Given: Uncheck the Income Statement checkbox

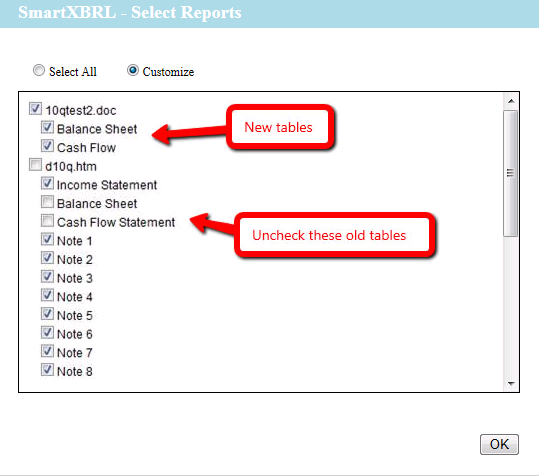Looking at the screenshot, I should coord(47,183).
